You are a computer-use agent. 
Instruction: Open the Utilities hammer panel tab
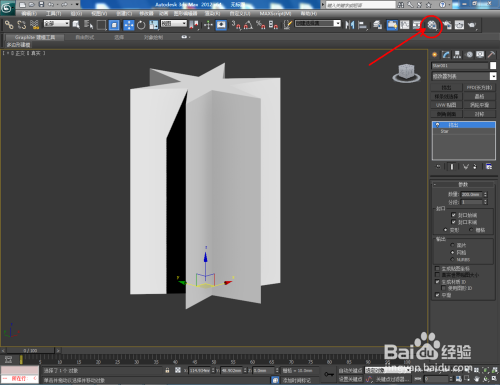coord(491,55)
